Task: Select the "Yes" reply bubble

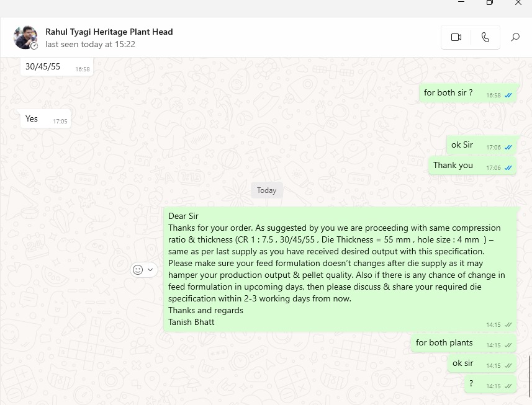Action: coord(32,118)
